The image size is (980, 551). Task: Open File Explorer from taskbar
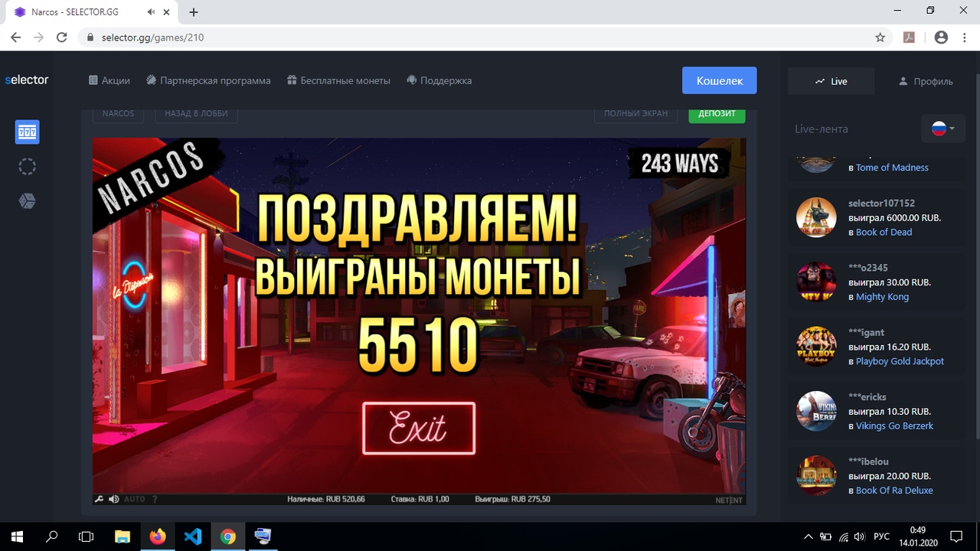pyautogui.click(x=122, y=536)
